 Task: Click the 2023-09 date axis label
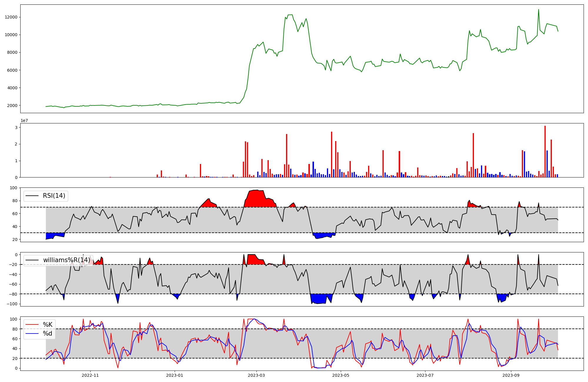tap(511, 375)
